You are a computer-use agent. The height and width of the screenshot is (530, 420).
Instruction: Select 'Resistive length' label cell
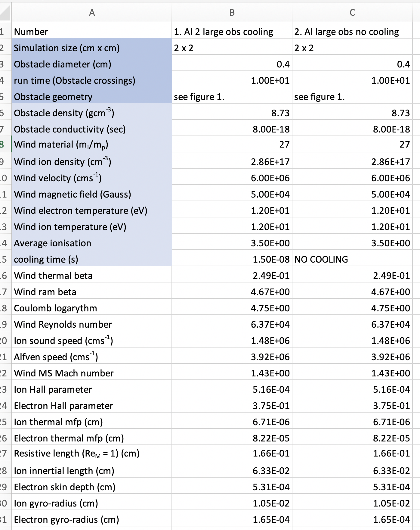pyautogui.click(x=92, y=453)
